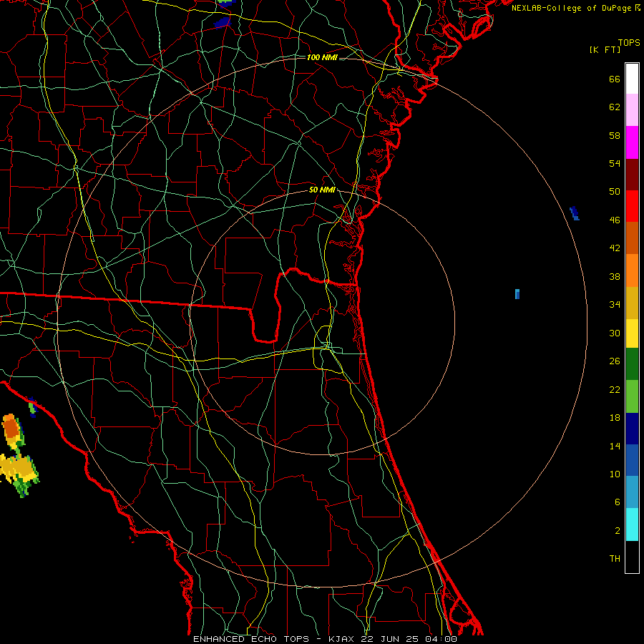Pick the bright yellow legend swatch
644x644 pixels.
point(632,333)
